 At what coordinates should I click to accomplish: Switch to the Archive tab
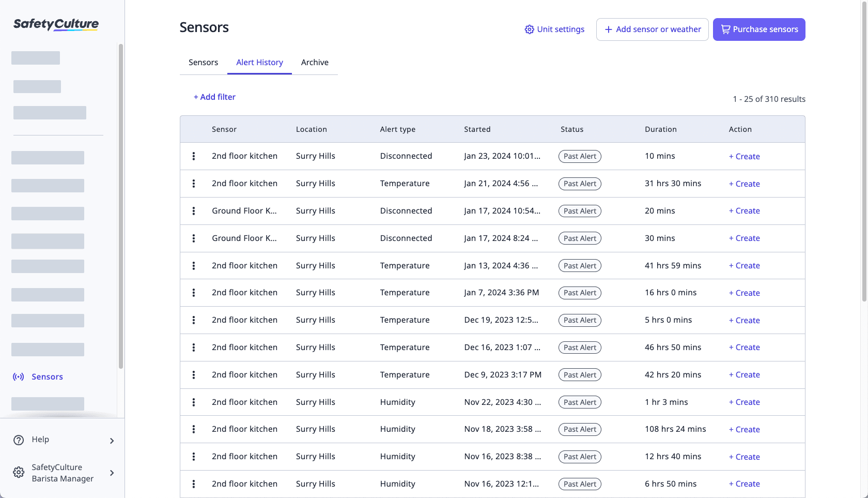click(315, 62)
